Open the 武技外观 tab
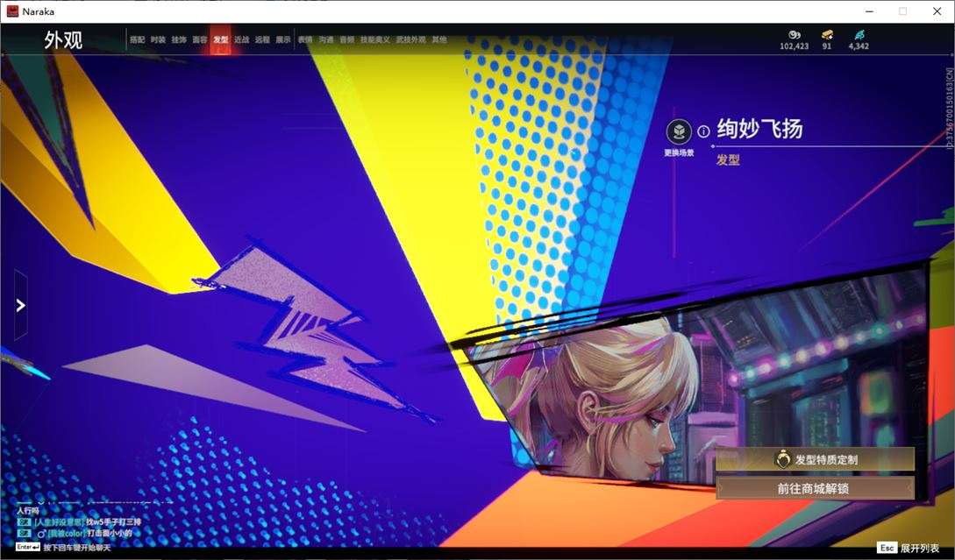The height and width of the screenshot is (560, 955). (411, 39)
